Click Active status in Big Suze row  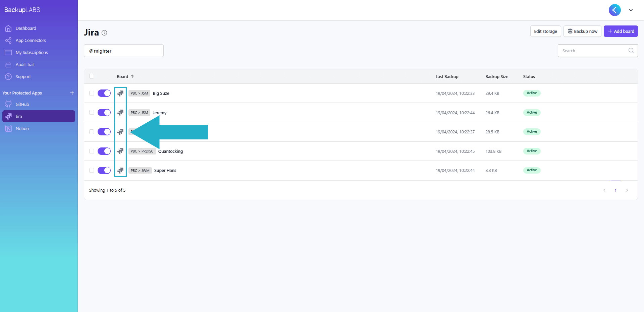(x=532, y=93)
